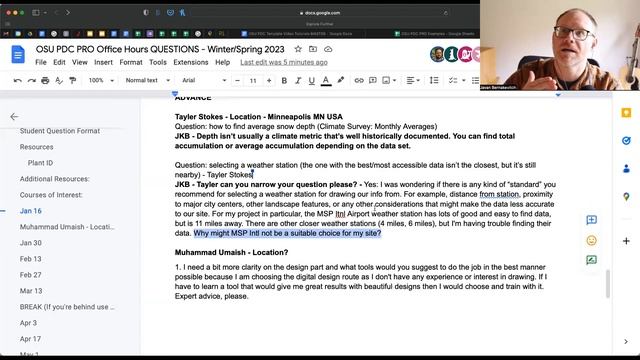Open the highlight color picker

[x=340, y=80]
